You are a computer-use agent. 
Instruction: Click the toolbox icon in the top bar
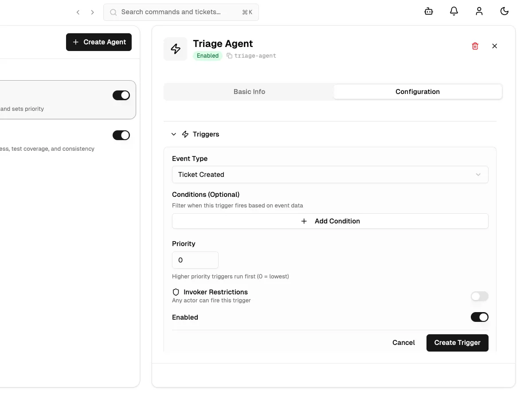click(x=428, y=11)
